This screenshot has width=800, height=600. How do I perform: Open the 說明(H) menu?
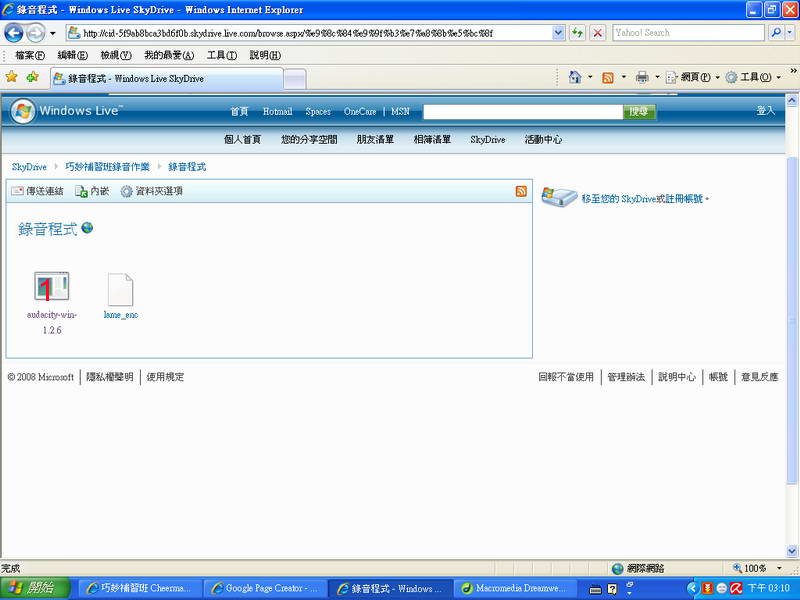[265, 55]
